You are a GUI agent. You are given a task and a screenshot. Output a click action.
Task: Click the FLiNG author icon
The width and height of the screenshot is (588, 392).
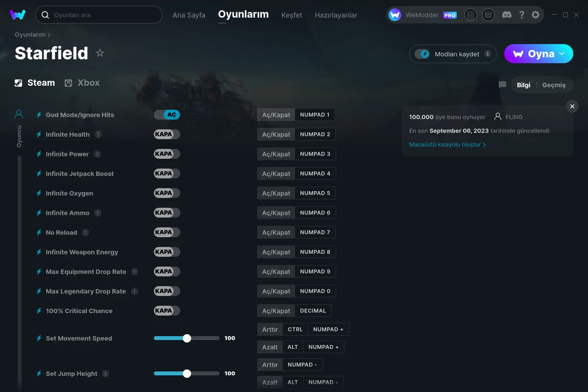(498, 117)
